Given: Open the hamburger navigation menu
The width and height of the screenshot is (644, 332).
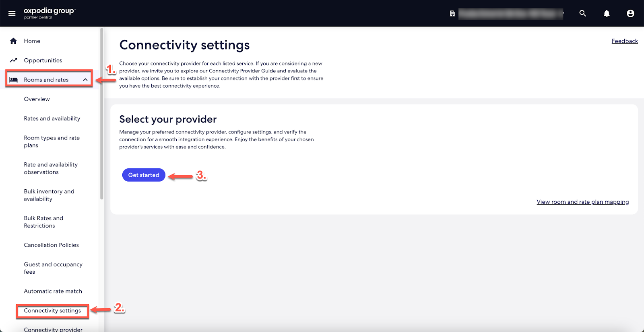Looking at the screenshot, I should [12, 13].
